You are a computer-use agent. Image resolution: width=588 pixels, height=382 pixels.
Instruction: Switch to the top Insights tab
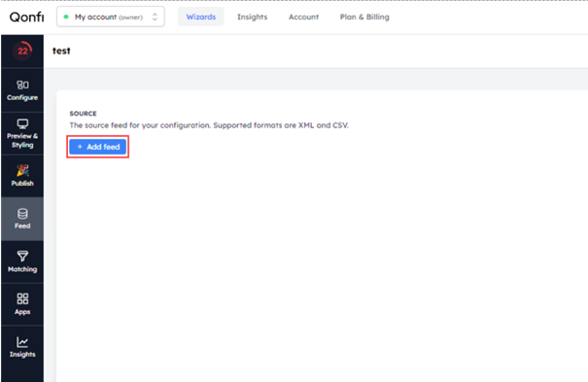(x=253, y=17)
